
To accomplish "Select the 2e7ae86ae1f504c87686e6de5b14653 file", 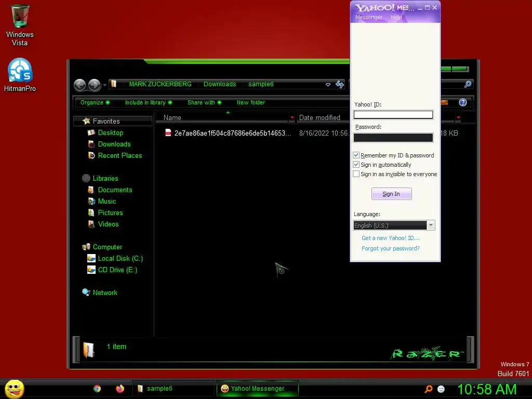I will click(233, 133).
